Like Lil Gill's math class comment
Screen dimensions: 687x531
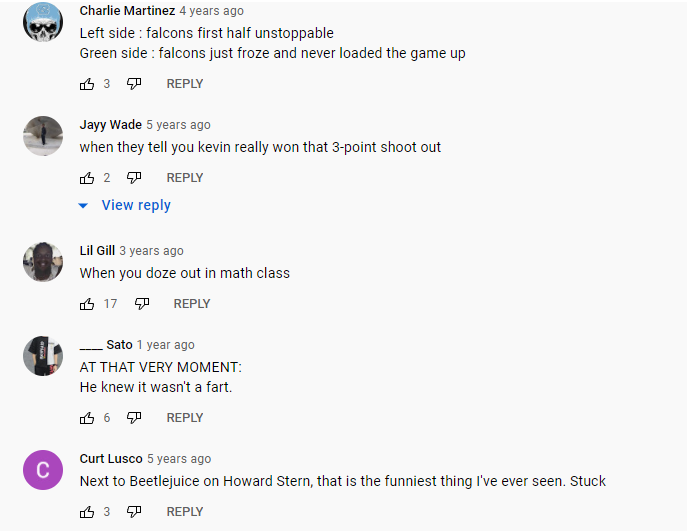click(87, 304)
